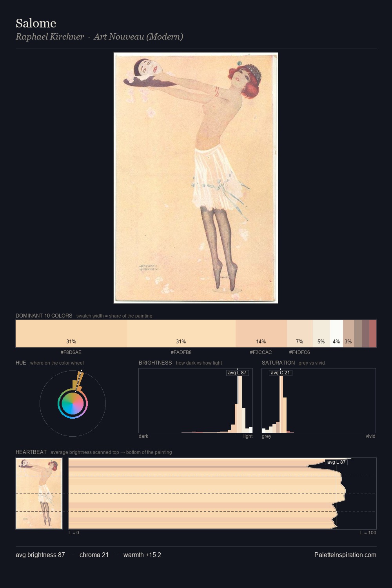
Task: Click the 'avg C 21' saturation label
Action: [x=281, y=373]
